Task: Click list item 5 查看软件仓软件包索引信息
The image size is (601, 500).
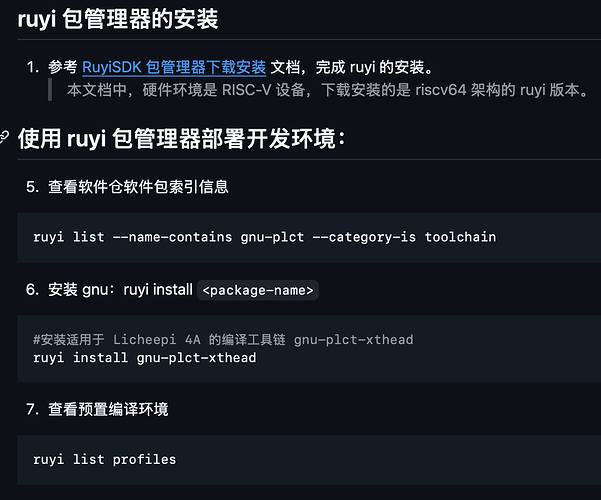Action: point(127,187)
